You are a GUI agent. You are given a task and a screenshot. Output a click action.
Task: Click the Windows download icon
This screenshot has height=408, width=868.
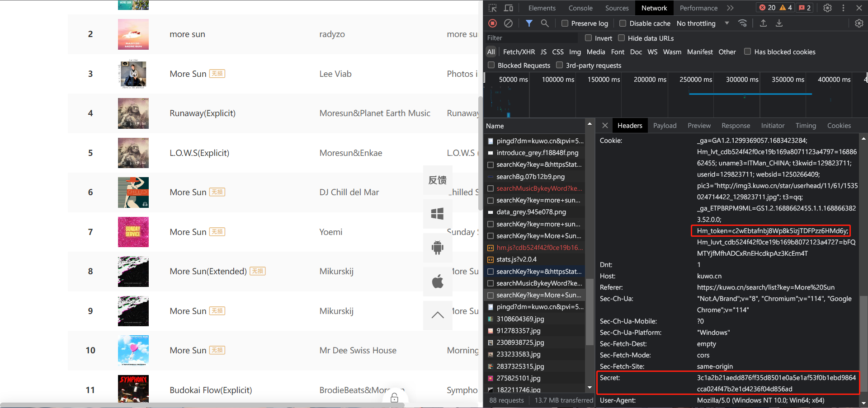(x=438, y=214)
